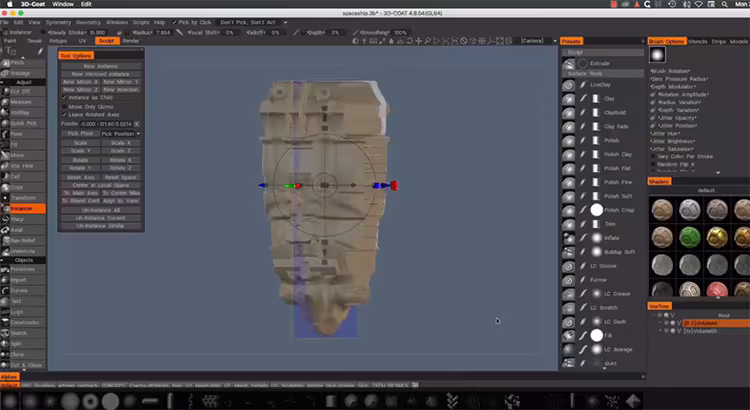Select the Split tool
The height and width of the screenshot is (410, 750).
tap(23, 344)
